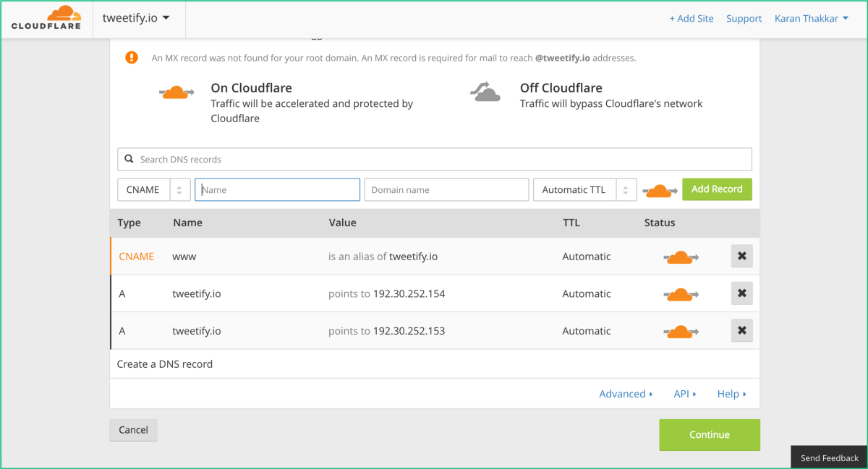Image resolution: width=868 pixels, height=469 pixels.
Task: Open the tweetify.io site dropdown
Action: (137, 18)
